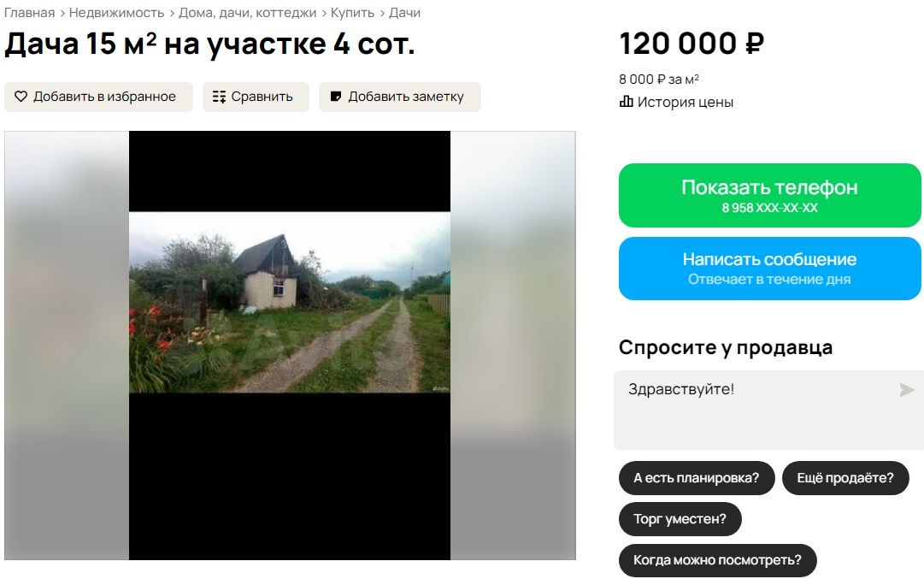Select 'Когда можно посмотреть?' suggestion chip
Screen dimensions: 924x579
click(718, 561)
